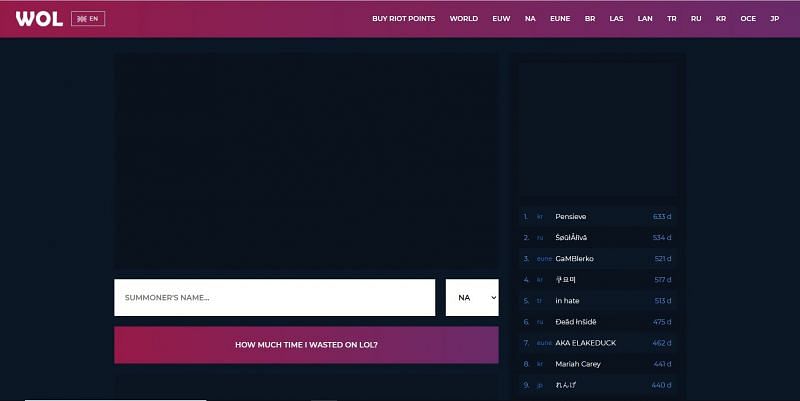Viewport: 800px width, 401px height.
Task: Open the EUNE region ranking
Action: tap(560, 19)
